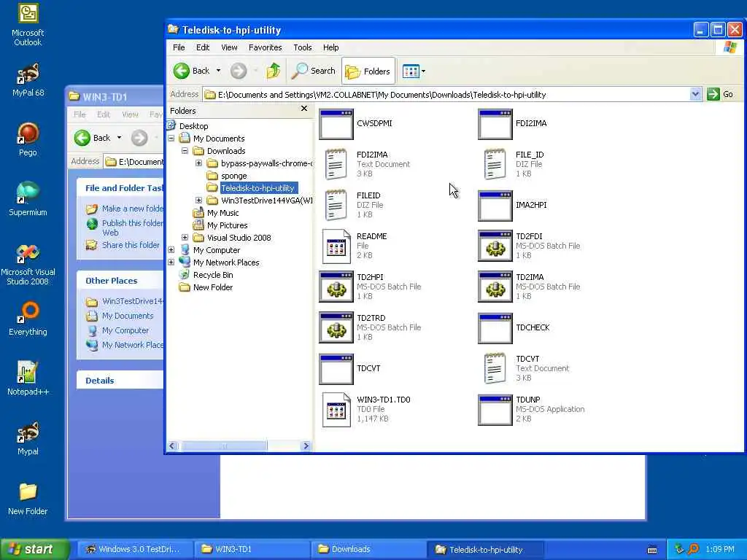
Task: Collapse the Downloads tree node
Action: (185, 151)
